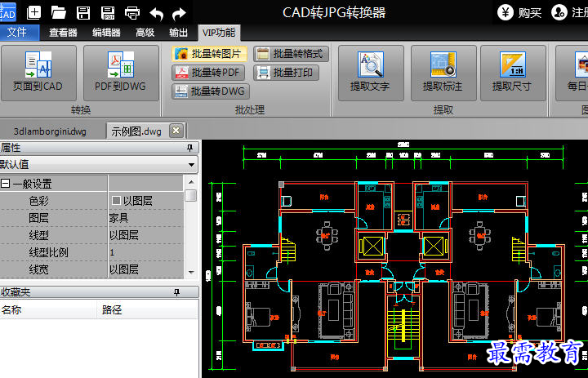Click the save floppy disk icon
Screen dimensions: 588x378
tap(83, 12)
